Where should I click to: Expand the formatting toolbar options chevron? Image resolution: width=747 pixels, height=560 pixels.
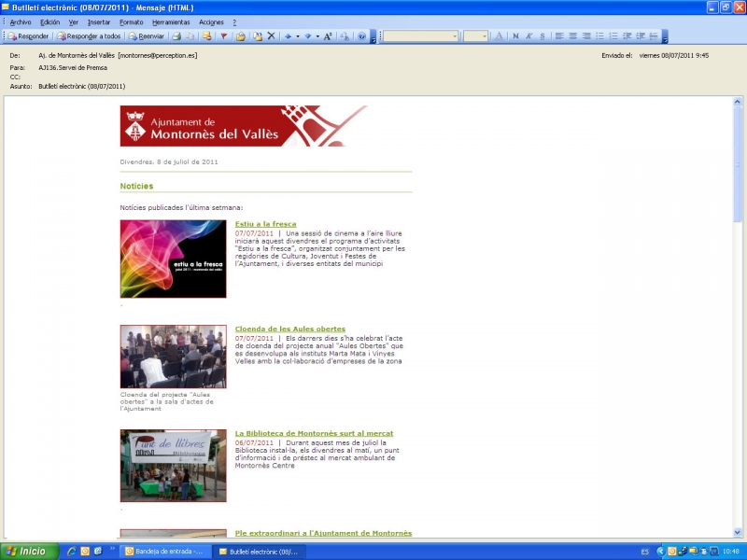(x=665, y=36)
